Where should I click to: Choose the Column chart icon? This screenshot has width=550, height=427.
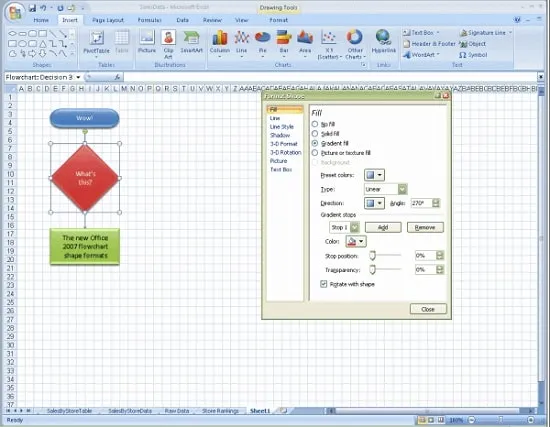pos(220,44)
